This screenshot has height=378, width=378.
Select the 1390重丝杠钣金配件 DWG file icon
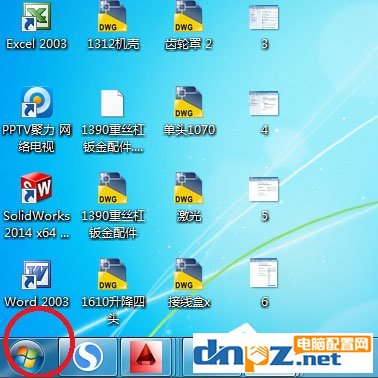tap(112, 188)
